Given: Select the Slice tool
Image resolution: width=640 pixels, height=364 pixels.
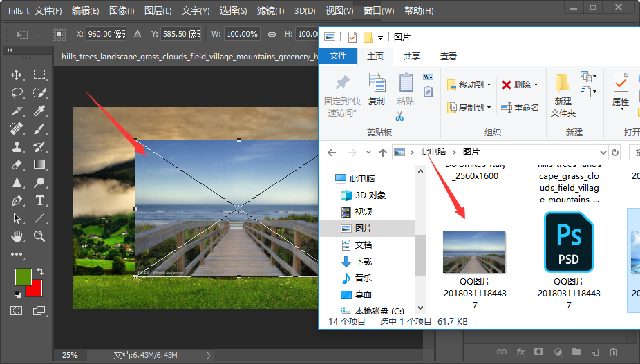Looking at the screenshot, I should point(17,111).
